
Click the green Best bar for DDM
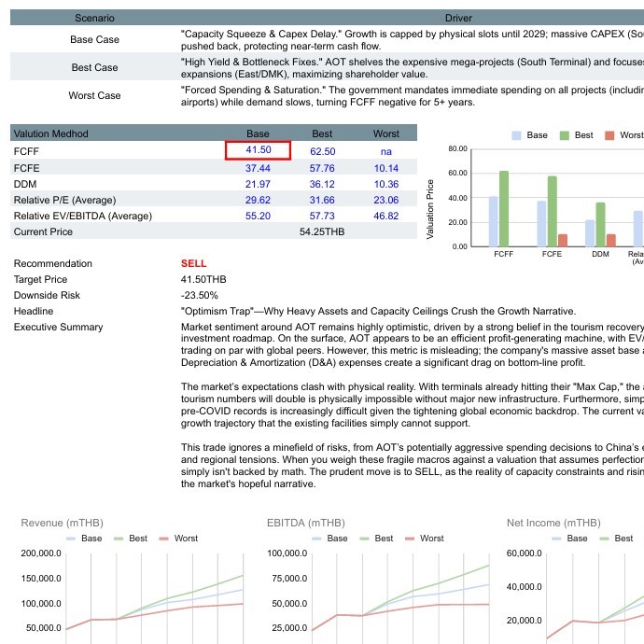(x=600, y=224)
